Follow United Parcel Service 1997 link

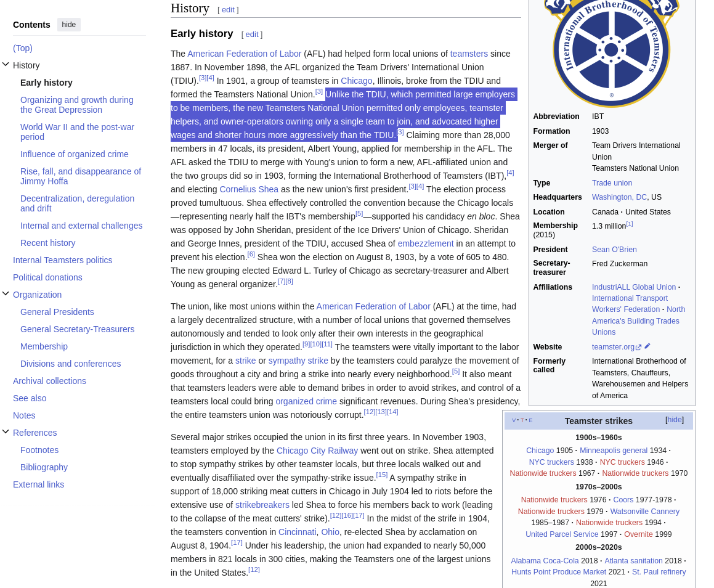click(562, 535)
